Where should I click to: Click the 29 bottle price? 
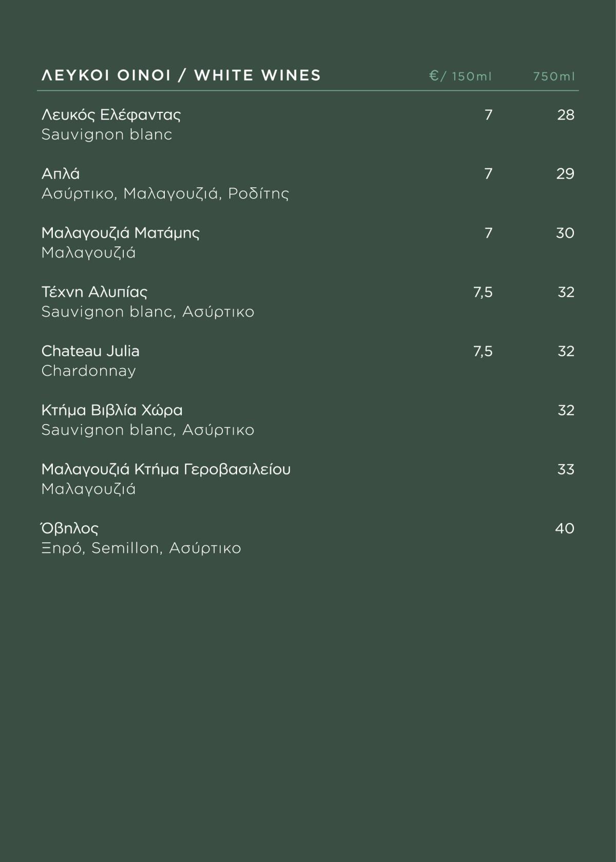[x=565, y=174]
